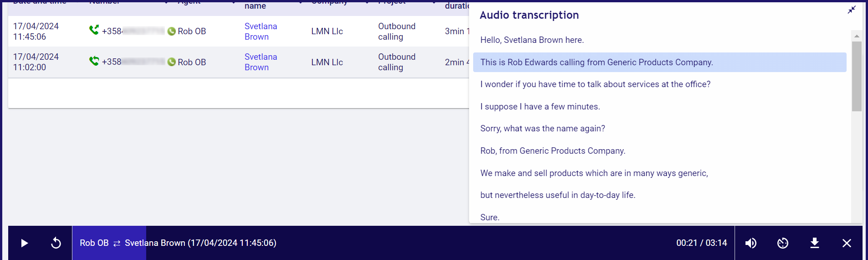The width and height of the screenshot is (868, 260).
Task: Play the call recording
Action: tap(25, 243)
